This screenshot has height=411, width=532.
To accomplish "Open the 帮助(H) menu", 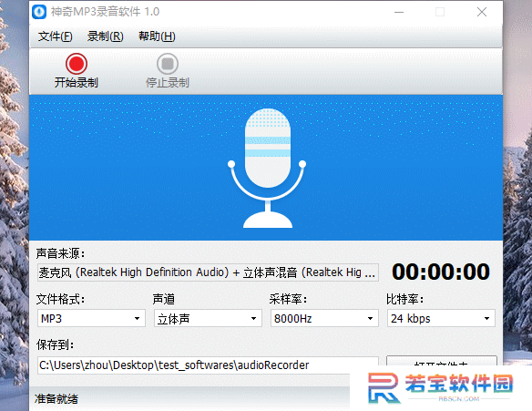I will (157, 36).
